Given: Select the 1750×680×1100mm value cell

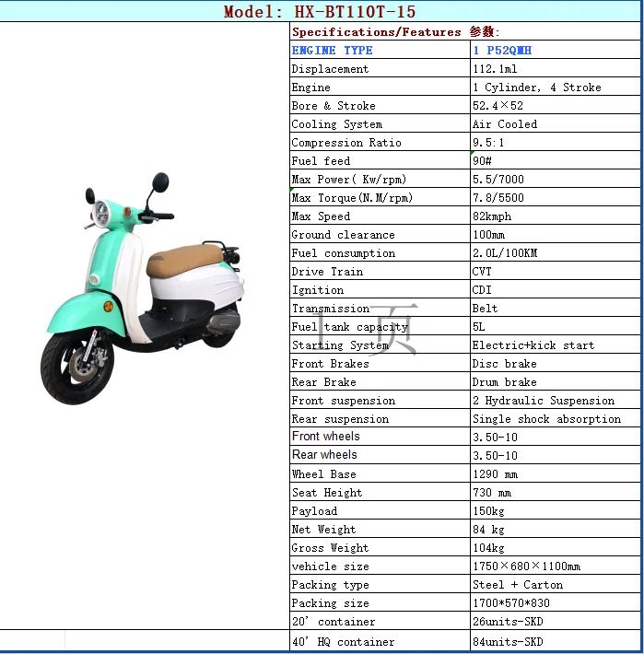Looking at the screenshot, I should (556, 566).
